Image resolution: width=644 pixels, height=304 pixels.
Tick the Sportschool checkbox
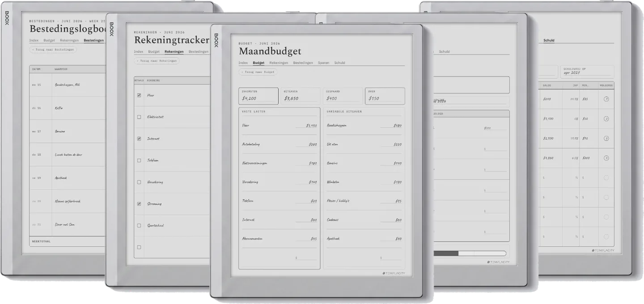coord(139,225)
